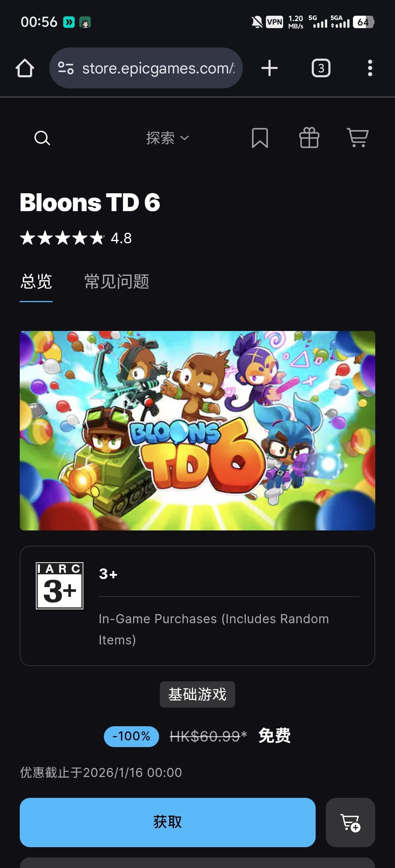Open the gift box icon

309,138
